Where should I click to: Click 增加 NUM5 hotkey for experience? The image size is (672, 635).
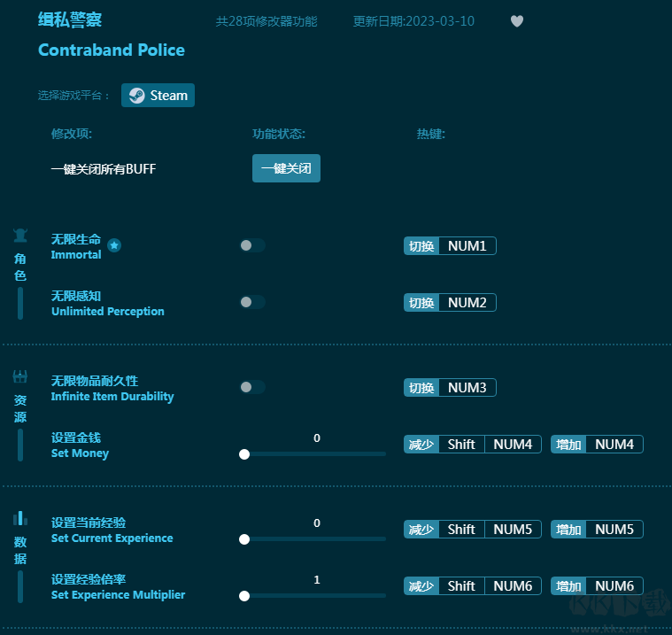tap(597, 529)
